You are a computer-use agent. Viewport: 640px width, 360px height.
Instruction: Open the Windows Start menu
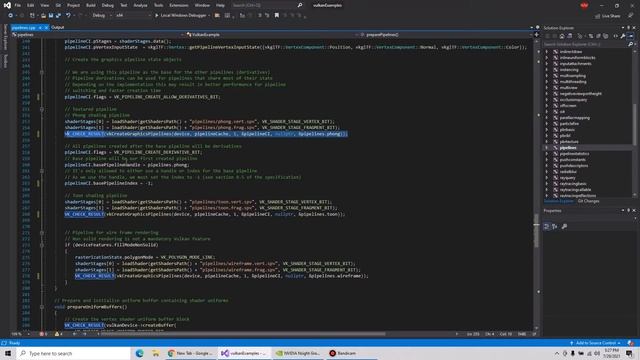pos(8,353)
